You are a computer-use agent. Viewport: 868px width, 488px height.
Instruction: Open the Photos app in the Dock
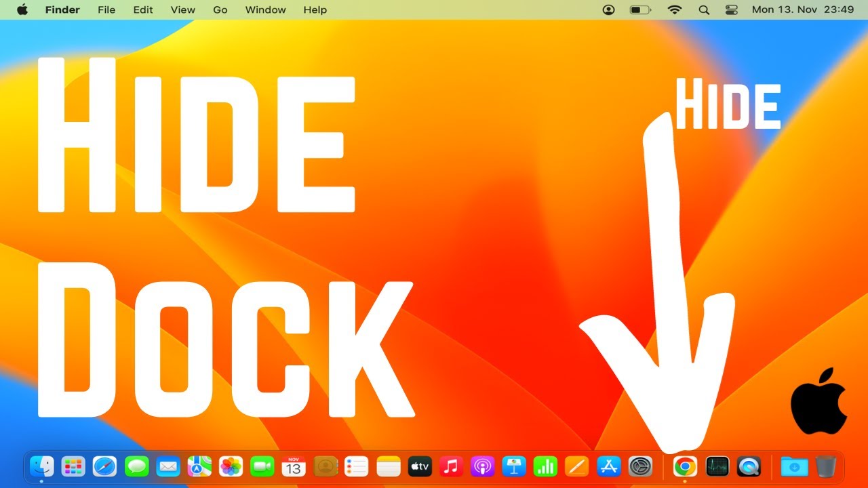(x=231, y=466)
